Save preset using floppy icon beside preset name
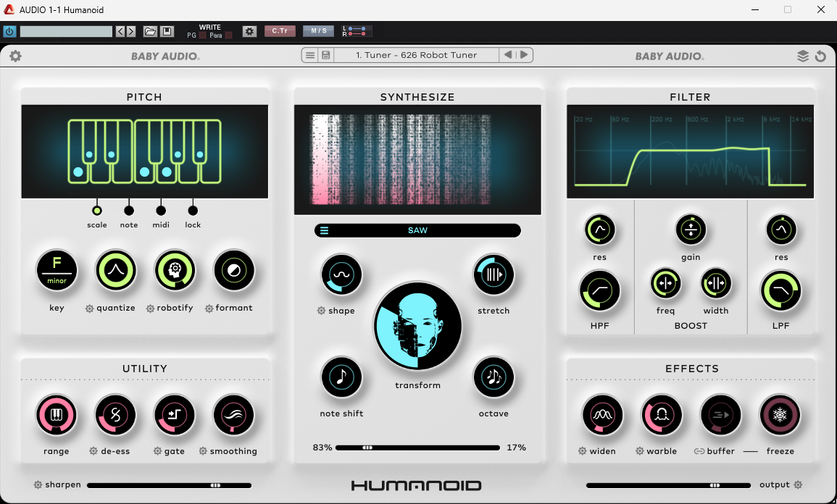837x504 pixels. coord(325,55)
